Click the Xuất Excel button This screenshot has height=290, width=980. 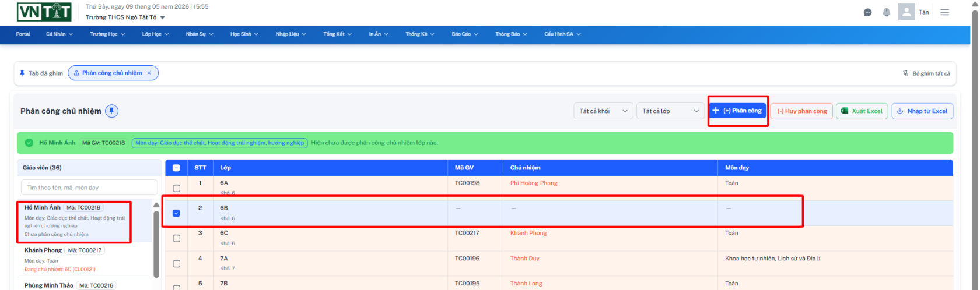tap(862, 111)
